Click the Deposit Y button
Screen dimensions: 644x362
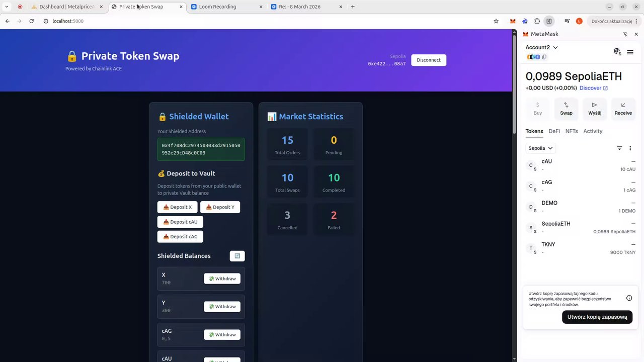coord(220,207)
